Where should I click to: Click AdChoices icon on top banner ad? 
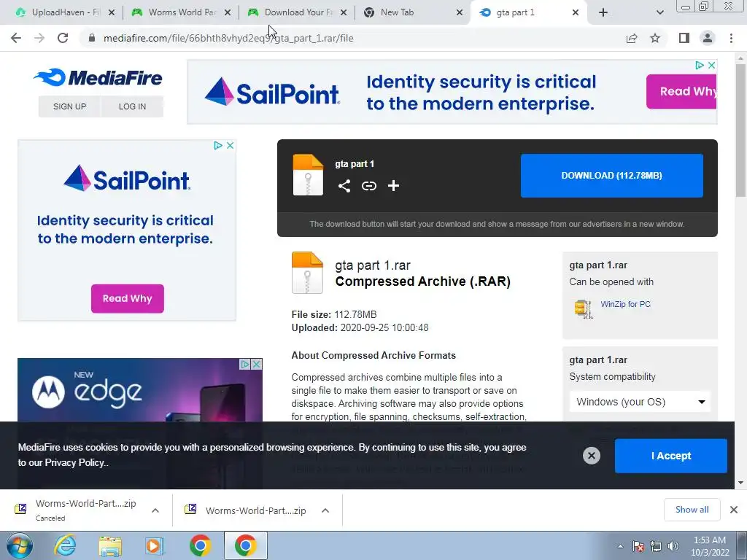coord(700,65)
